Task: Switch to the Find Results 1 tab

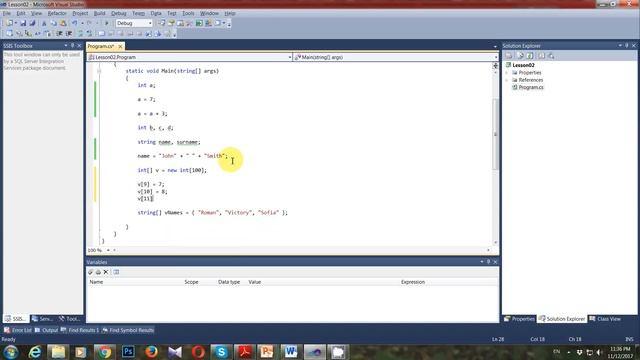Action: pos(80,330)
